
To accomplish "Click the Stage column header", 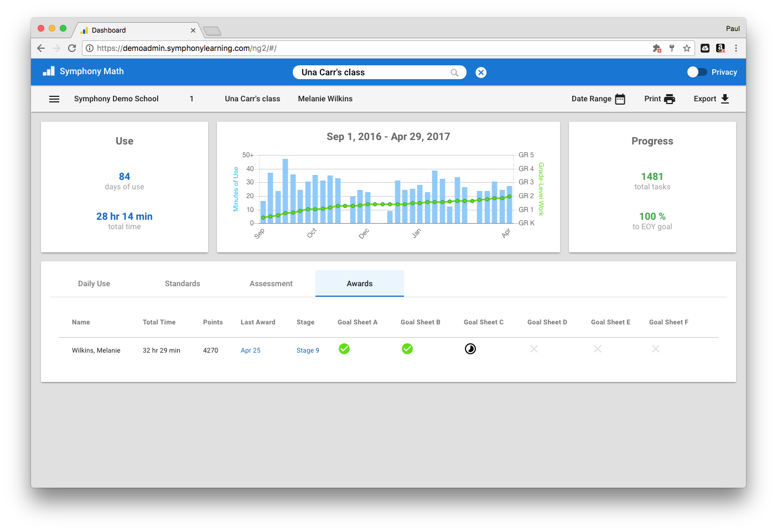I will (x=305, y=322).
